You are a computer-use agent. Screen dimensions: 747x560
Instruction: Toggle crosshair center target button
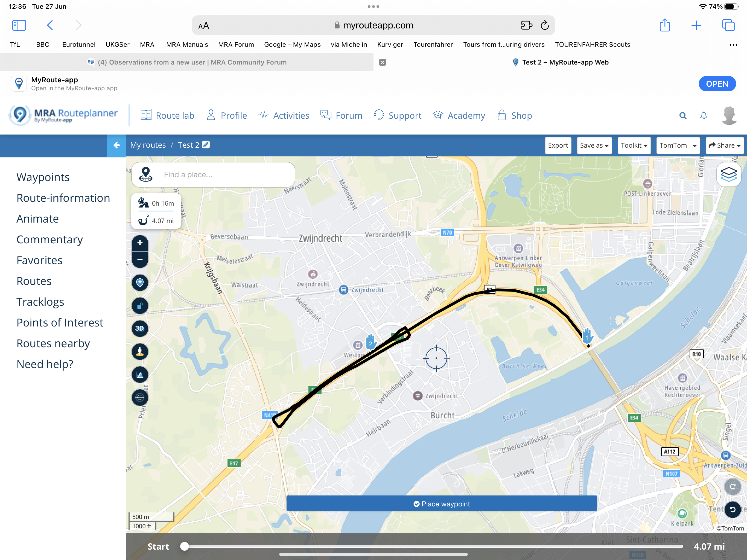click(140, 398)
